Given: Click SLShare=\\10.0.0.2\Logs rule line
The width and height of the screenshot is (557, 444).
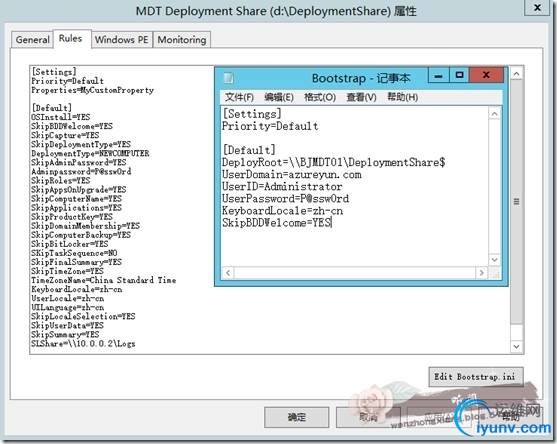Looking at the screenshot, I should [x=83, y=343].
